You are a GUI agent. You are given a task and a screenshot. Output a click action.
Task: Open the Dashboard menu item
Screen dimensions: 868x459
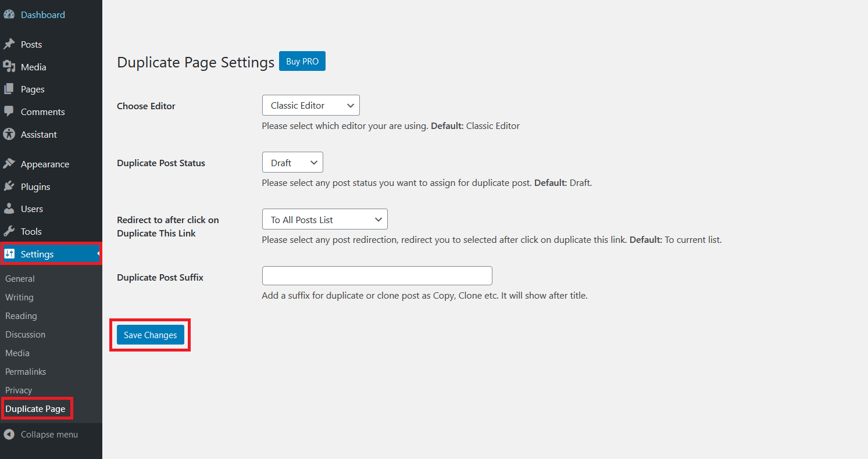click(x=43, y=15)
